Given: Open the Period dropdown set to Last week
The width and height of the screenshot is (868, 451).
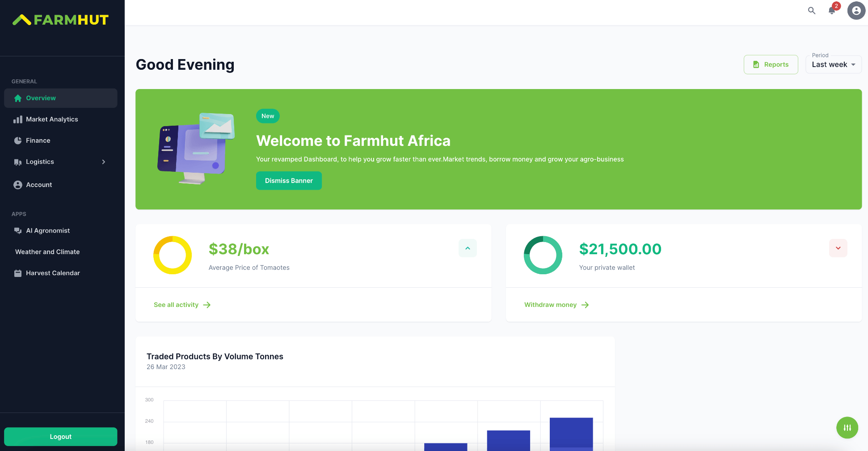Looking at the screenshot, I should [x=833, y=64].
